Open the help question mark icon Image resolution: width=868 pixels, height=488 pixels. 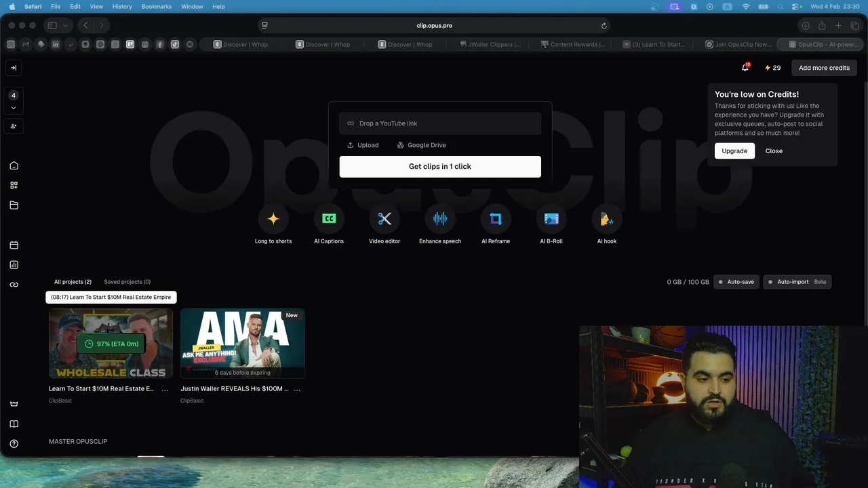pos(14,444)
